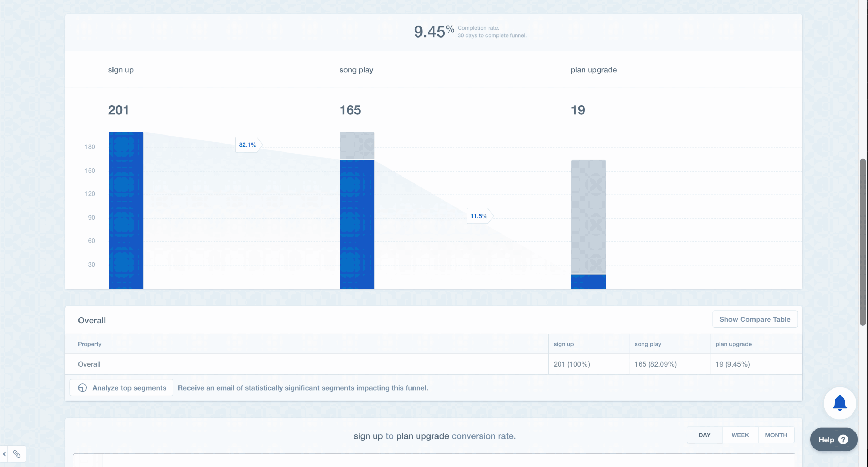Click gray drop-off segment of song play bar

357,146
